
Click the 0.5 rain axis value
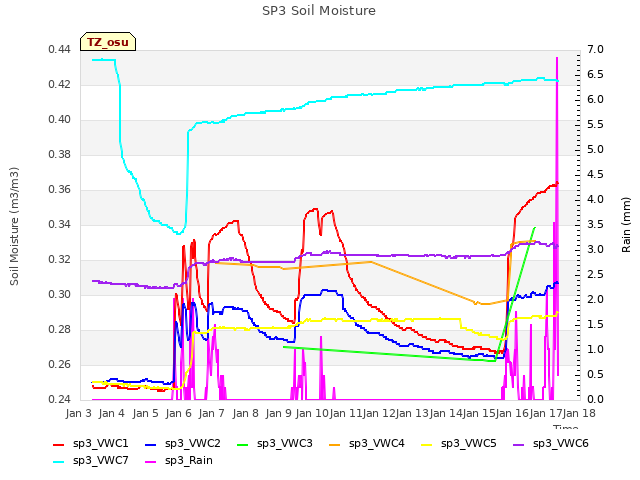595,375
